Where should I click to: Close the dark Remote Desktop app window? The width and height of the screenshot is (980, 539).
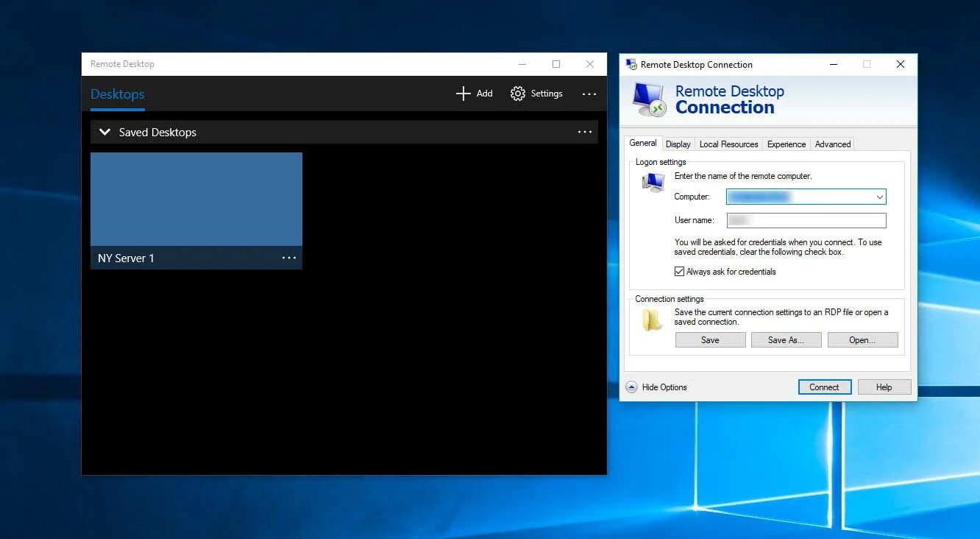click(x=590, y=64)
